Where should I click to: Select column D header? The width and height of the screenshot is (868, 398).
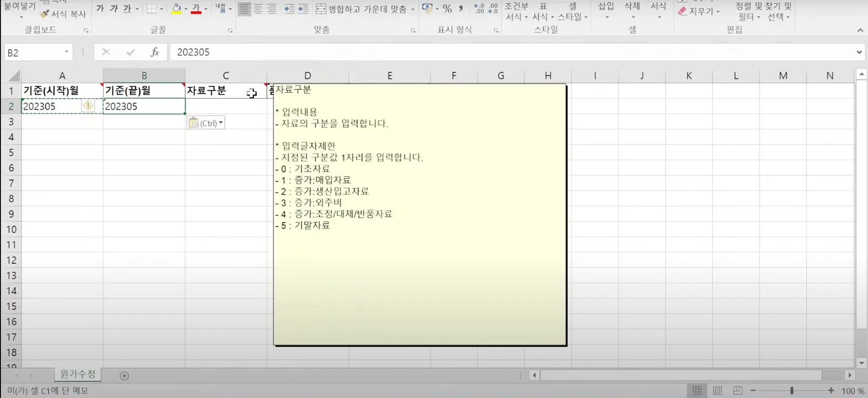308,75
